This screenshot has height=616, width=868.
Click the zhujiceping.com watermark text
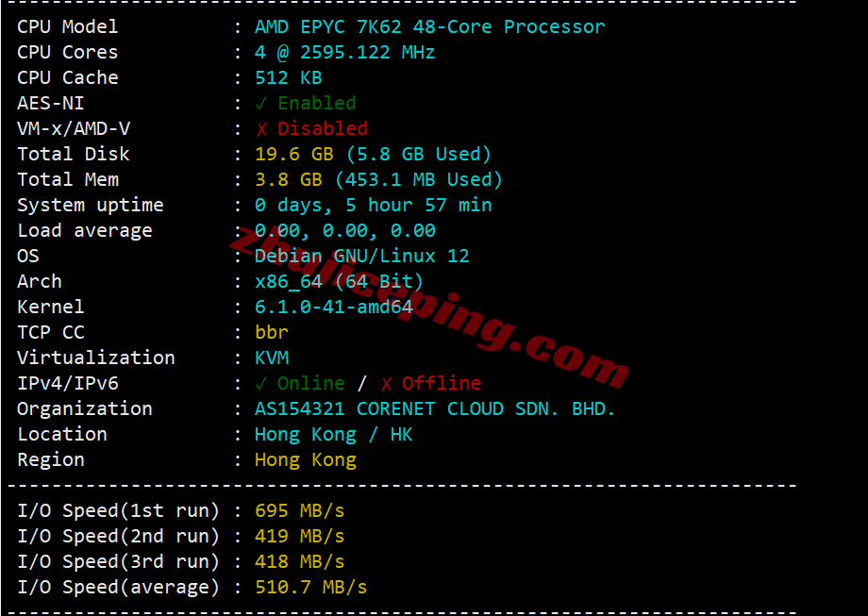427,308
